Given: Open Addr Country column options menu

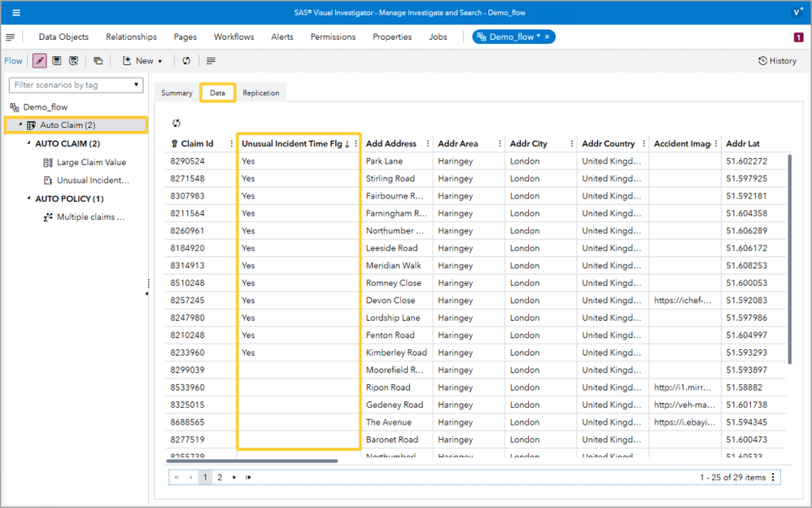Looking at the screenshot, I should pyautogui.click(x=644, y=143).
